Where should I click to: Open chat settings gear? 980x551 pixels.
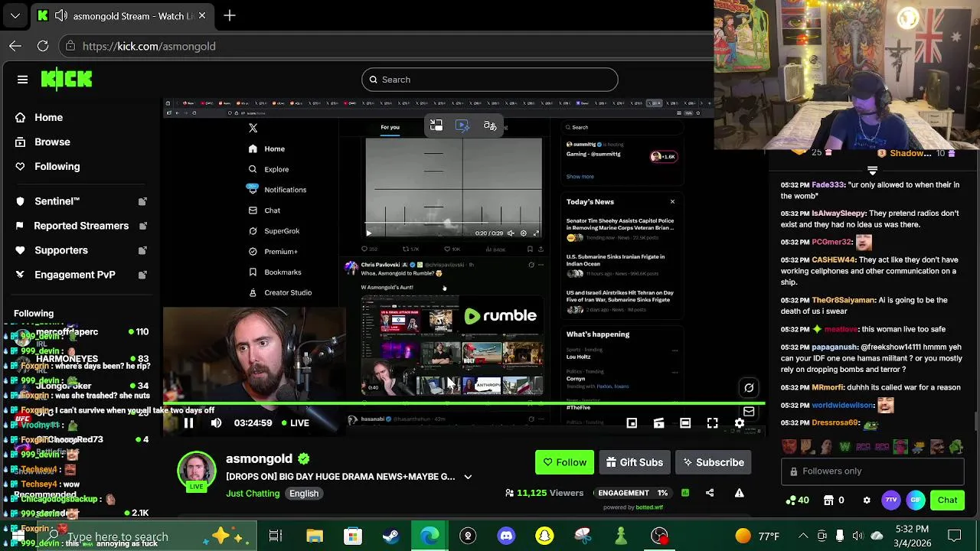tap(867, 500)
